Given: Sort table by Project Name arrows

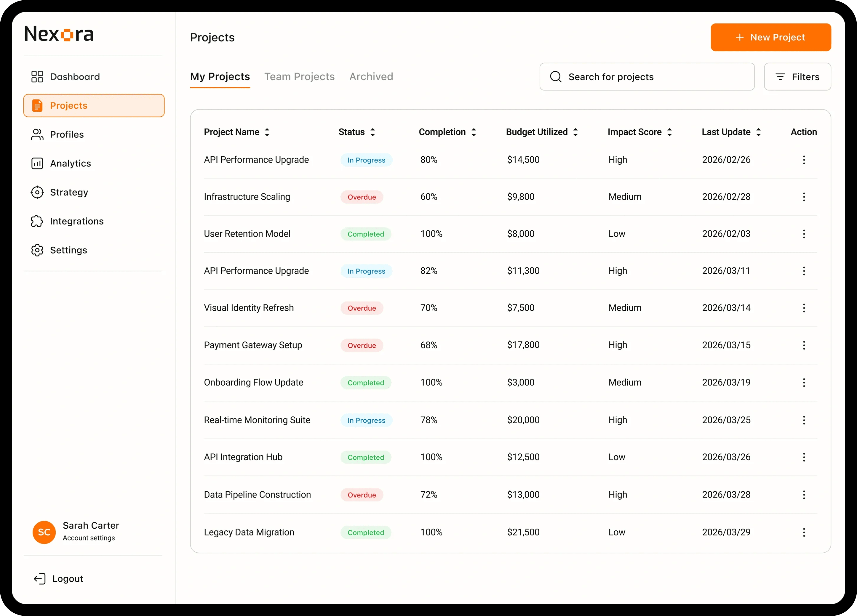Looking at the screenshot, I should pos(267,132).
